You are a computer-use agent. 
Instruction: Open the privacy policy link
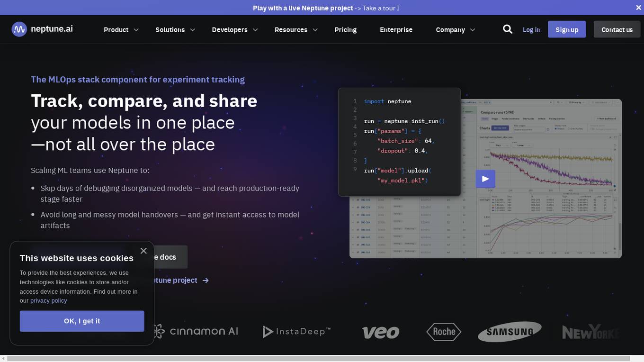point(49,301)
